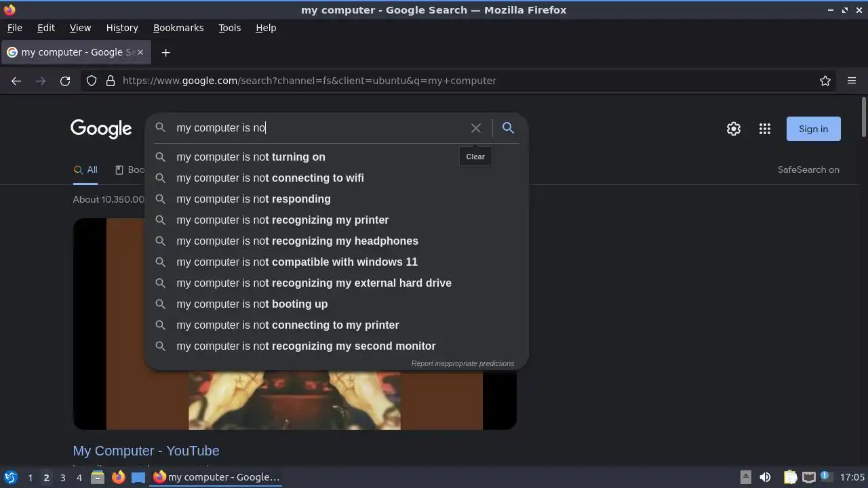Open the 'My Computer - YouTube' result
This screenshot has height=488, width=868.
(146, 451)
